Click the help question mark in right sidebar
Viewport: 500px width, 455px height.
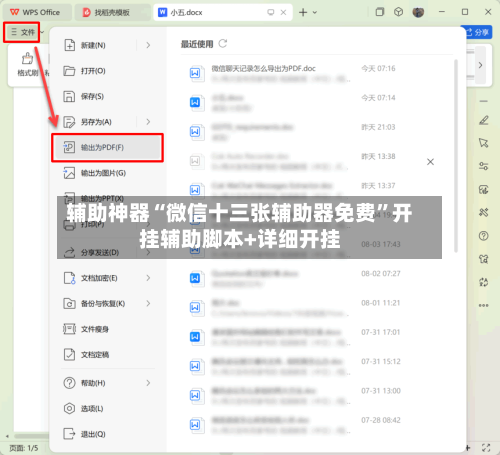pyautogui.click(x=484, y=236)
